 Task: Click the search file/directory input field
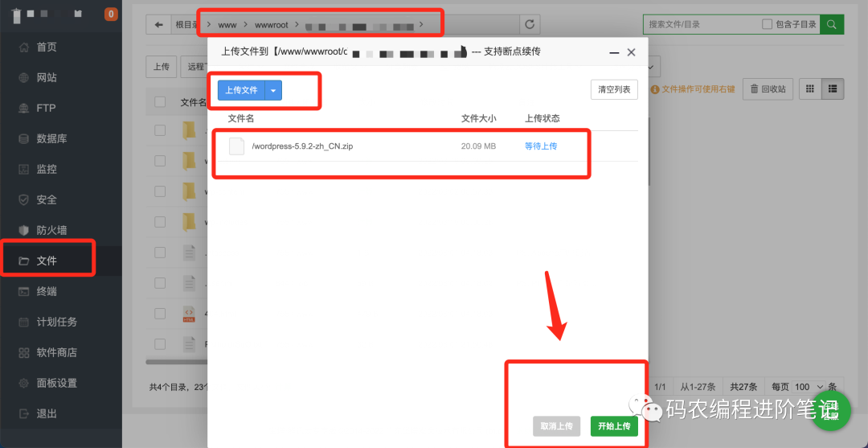pos(703,25)
